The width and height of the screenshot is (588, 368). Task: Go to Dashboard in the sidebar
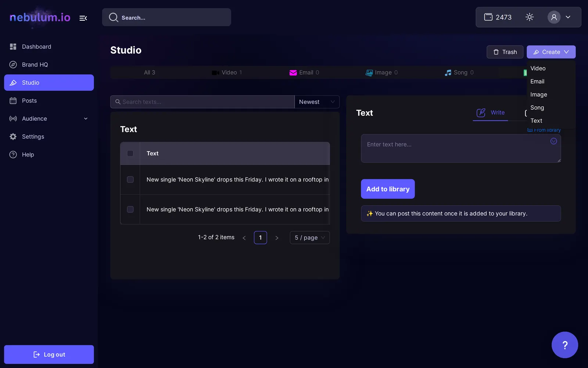[49, 47]
